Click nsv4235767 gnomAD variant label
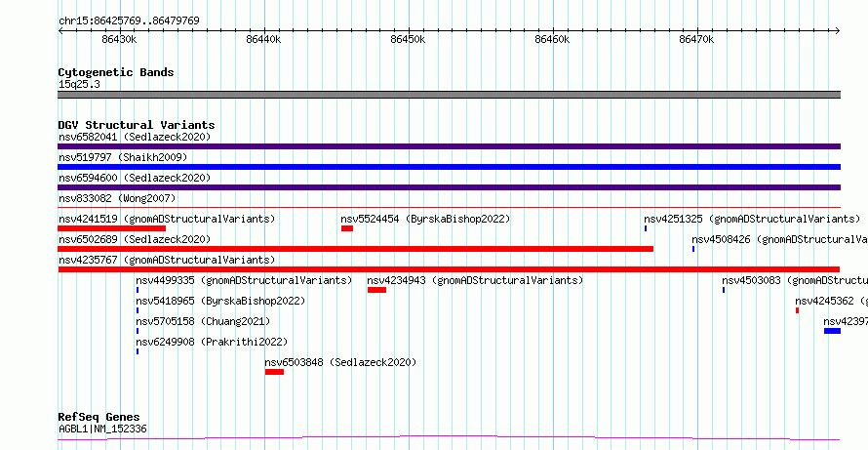 [167, 260]
